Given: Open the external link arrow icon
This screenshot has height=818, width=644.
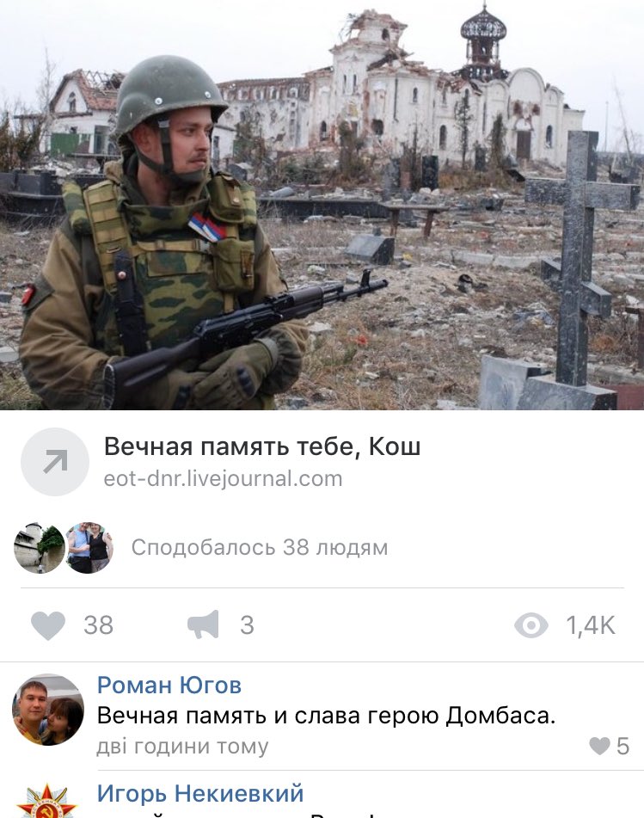Looking at the screenshot, I should click(55, 462).
